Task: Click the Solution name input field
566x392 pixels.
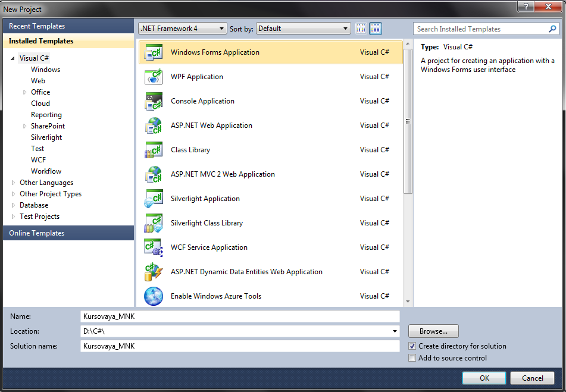Action: click(x=240, y=346)
